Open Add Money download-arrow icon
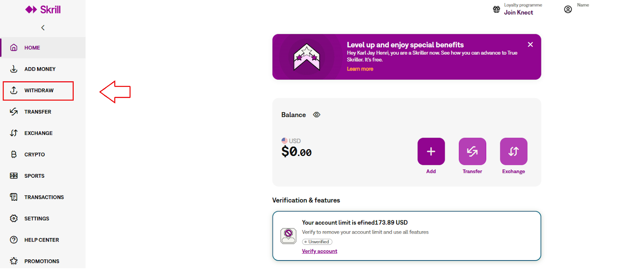Viewport: 644px width, 275px height. coord(14,69)
